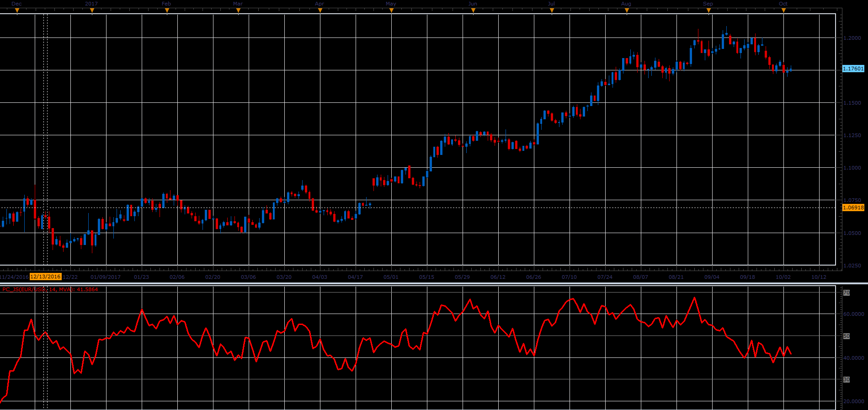Click the 01/09/2017 date on time axis
This screenshot has width=868, height=410.
coord(106,277)
